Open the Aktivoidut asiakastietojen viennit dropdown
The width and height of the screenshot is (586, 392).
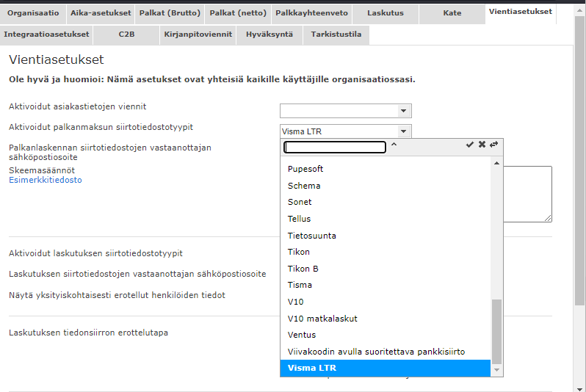[x=403, y=111]
